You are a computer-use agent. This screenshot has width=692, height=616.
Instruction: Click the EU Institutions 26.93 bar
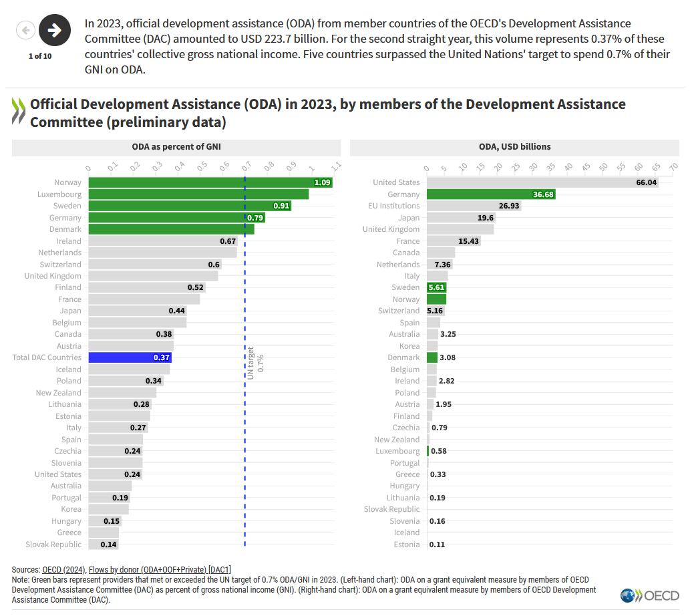pyautogui.click(x=474, y=206)
